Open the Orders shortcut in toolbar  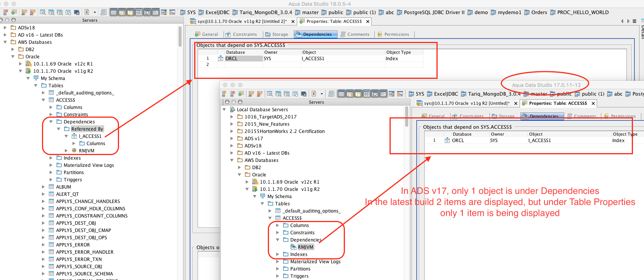click(536, 13)
